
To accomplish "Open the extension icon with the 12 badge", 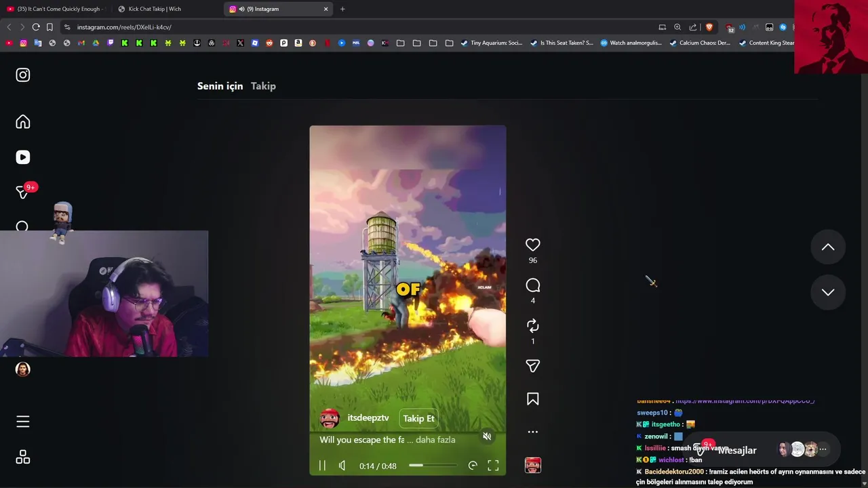I will [730, 28].
